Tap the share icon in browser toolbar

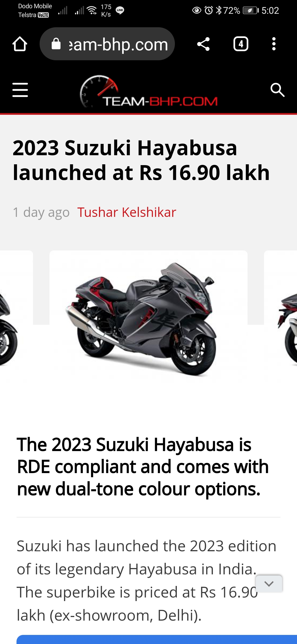[204, 44]
